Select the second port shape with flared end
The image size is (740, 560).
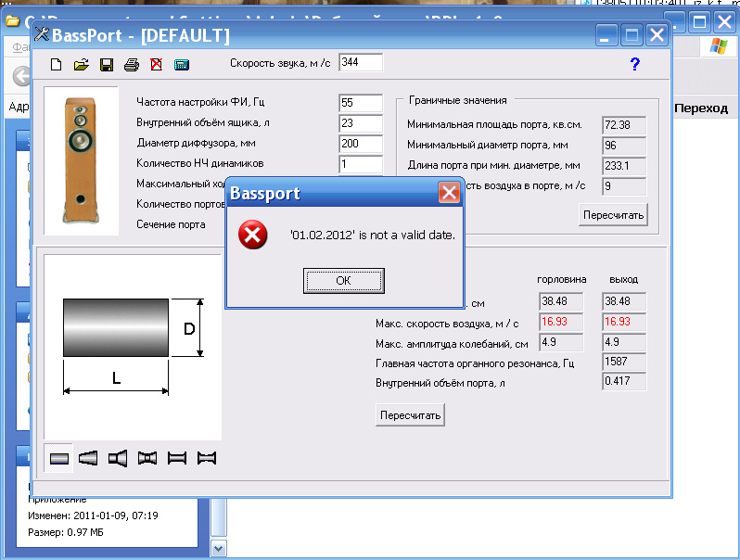pos(88,458)
